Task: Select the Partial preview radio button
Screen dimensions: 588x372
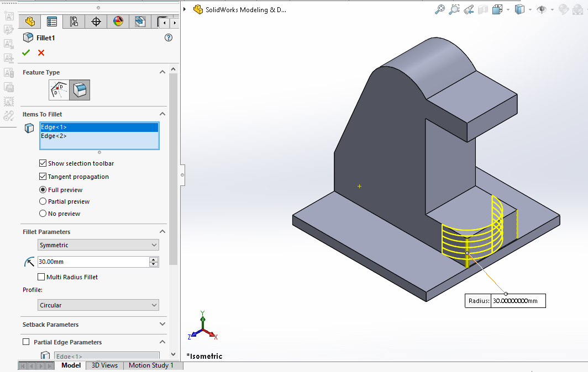Action: click(43, 201)
